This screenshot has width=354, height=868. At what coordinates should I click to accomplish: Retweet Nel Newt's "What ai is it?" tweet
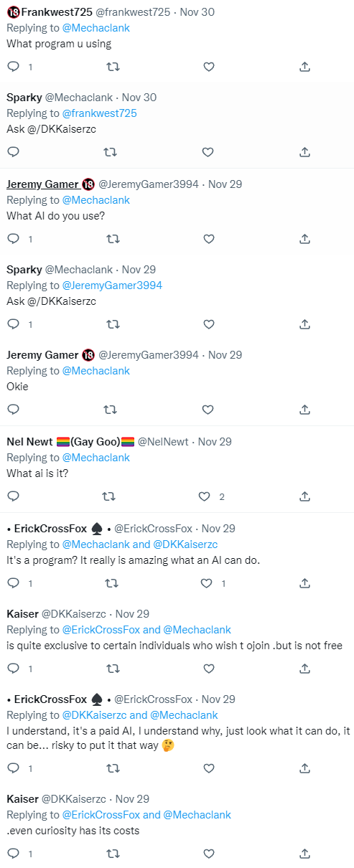[112, 496]
